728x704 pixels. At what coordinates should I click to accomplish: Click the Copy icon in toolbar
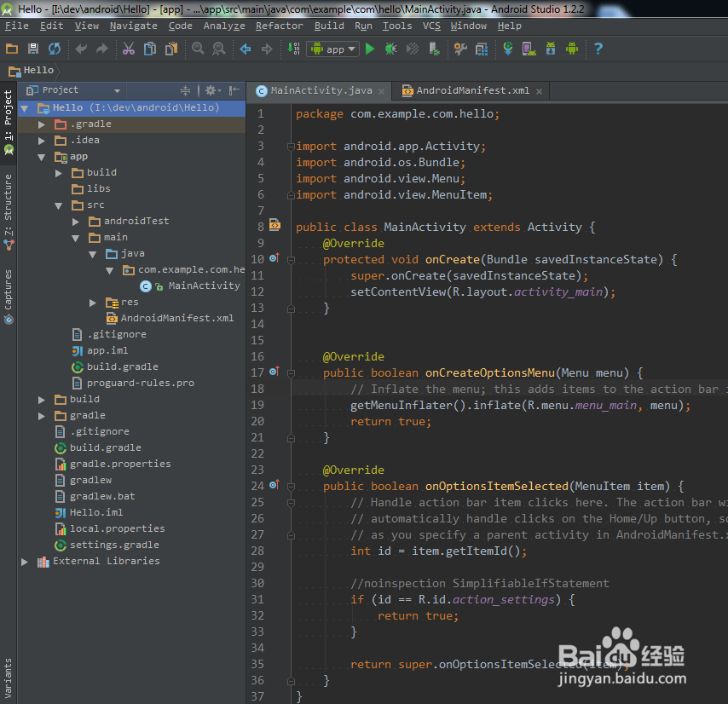149,49
